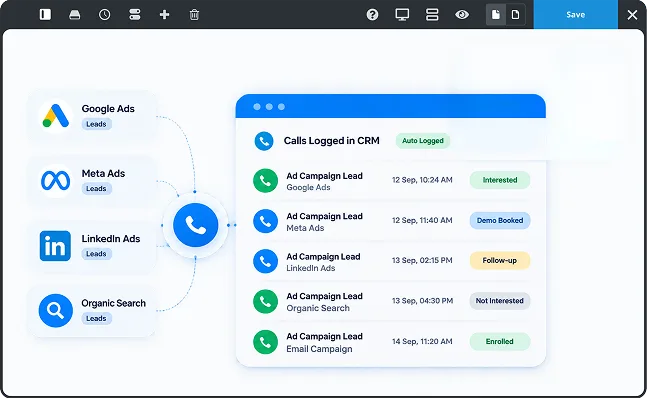This screenshot has height=400, width=647.
Task: Click the LinkedIn Ads card title
Action: tap(111, 239)
